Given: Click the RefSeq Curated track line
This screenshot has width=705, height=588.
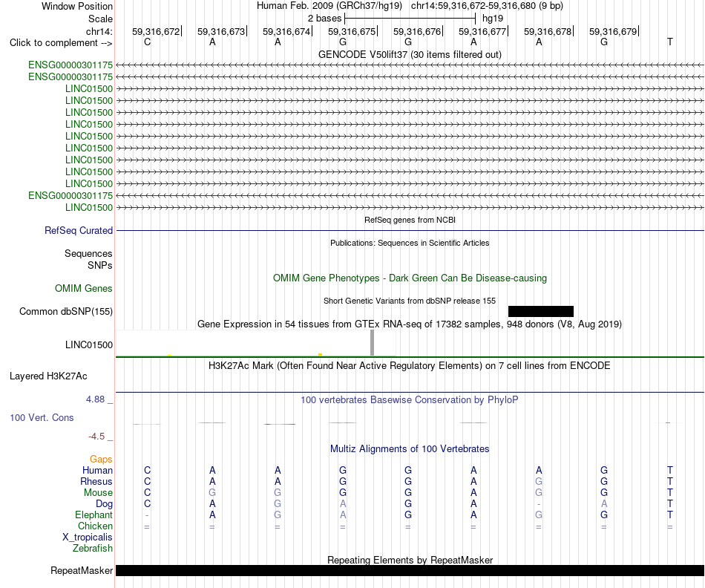Looking at the screenshot, I should (410, 231).
